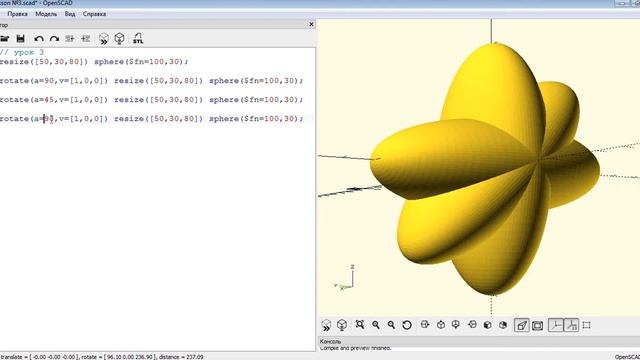Click the empty editor area below the code
This screenshot has height=360, width=640.
(x=157, y=237)
